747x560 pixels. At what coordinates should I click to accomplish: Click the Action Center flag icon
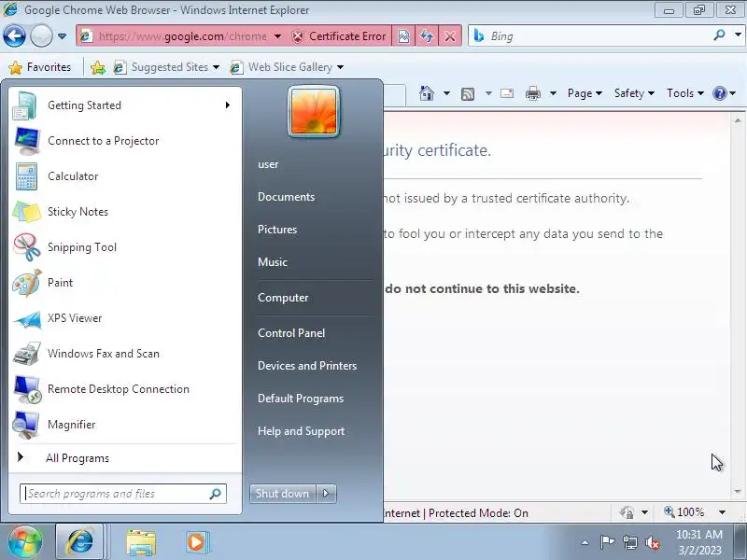tap(607, 542)
